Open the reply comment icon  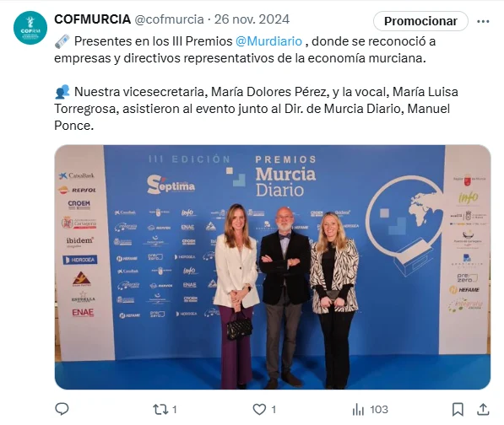click(x=62, y=409)
